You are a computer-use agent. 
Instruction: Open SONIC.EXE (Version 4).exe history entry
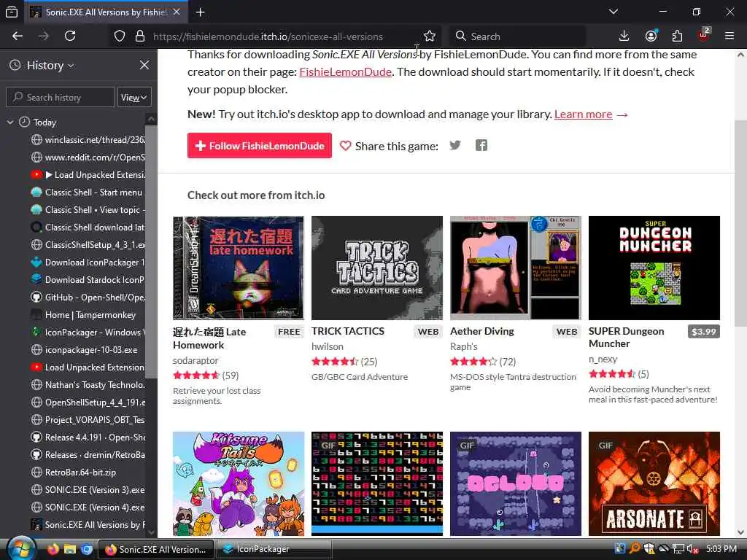88,507
